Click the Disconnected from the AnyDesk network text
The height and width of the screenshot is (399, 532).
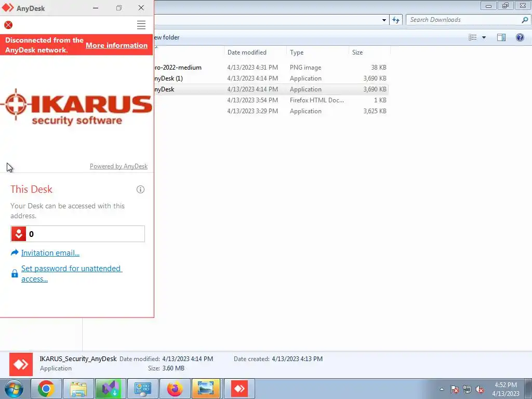pos(44,45)
